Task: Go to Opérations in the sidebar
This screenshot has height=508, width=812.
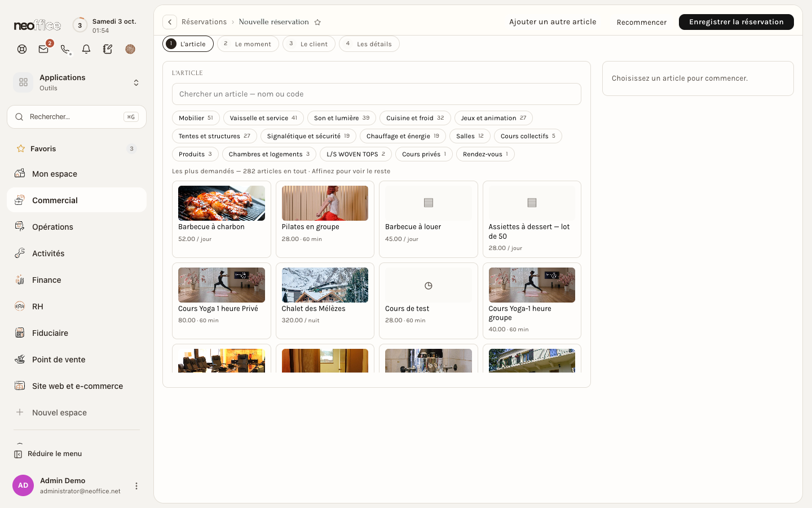Action: (x=77, y=227)
